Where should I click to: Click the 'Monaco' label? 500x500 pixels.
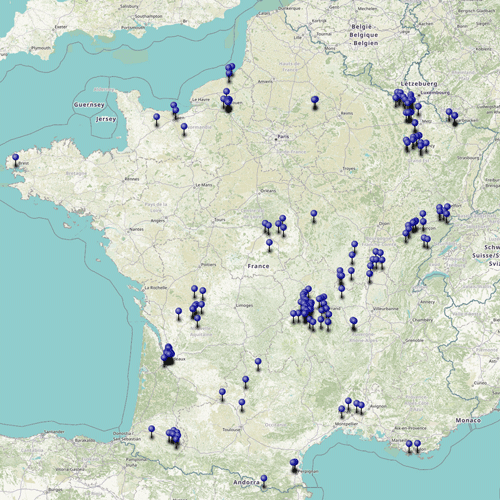pos(468,420)
